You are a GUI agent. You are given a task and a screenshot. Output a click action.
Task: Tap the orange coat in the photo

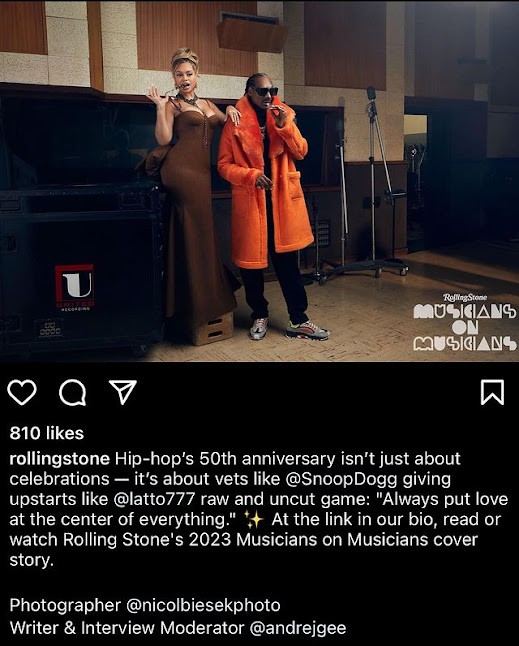click(x=264, y=181)
